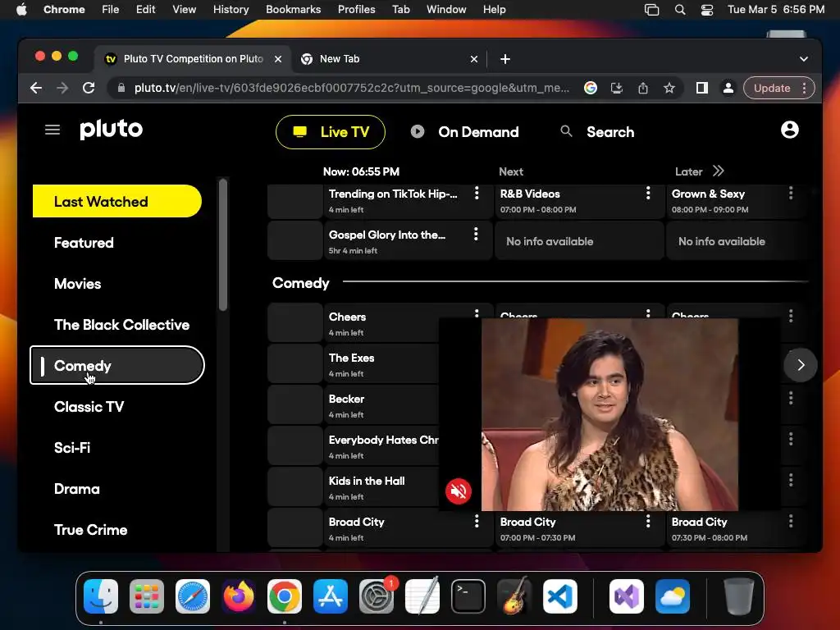Close the Pluto TV Competition tab
Viewport: 840px width, 630px height.
[278, 59]
